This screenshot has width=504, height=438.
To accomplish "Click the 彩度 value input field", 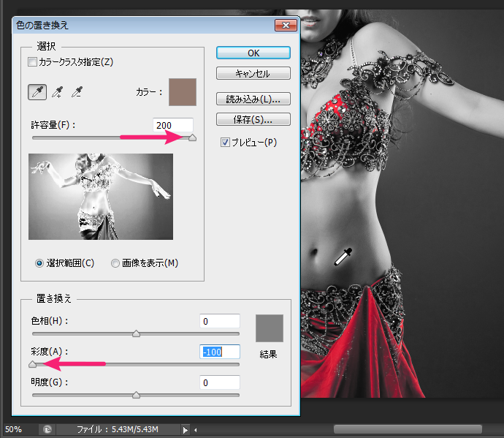I will point(220,352).
